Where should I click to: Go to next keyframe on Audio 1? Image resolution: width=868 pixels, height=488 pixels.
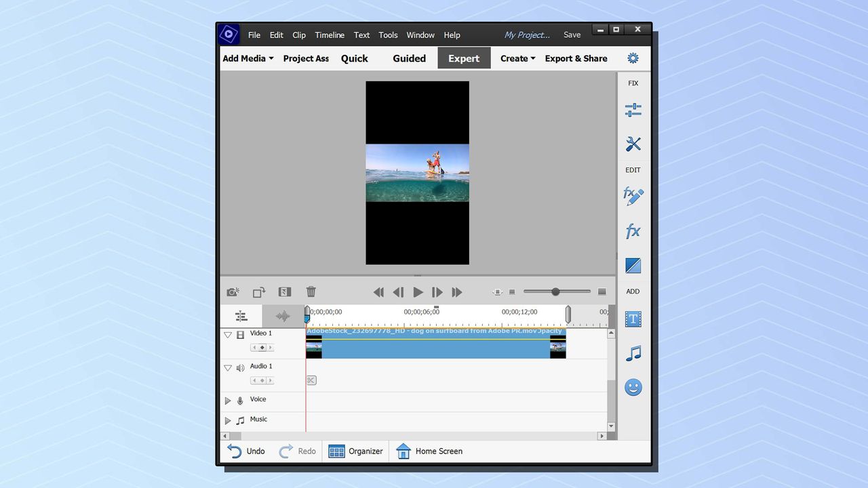point(271,381)
